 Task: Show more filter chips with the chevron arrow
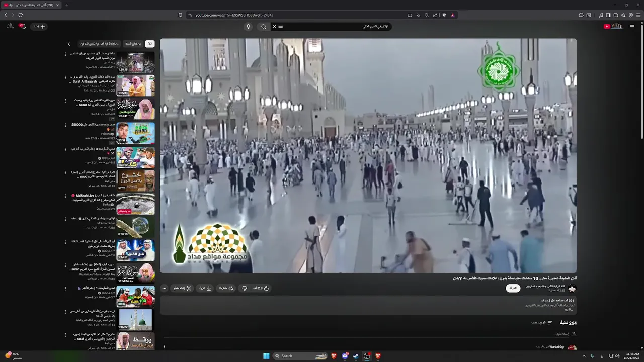click(x=69, y=44)
